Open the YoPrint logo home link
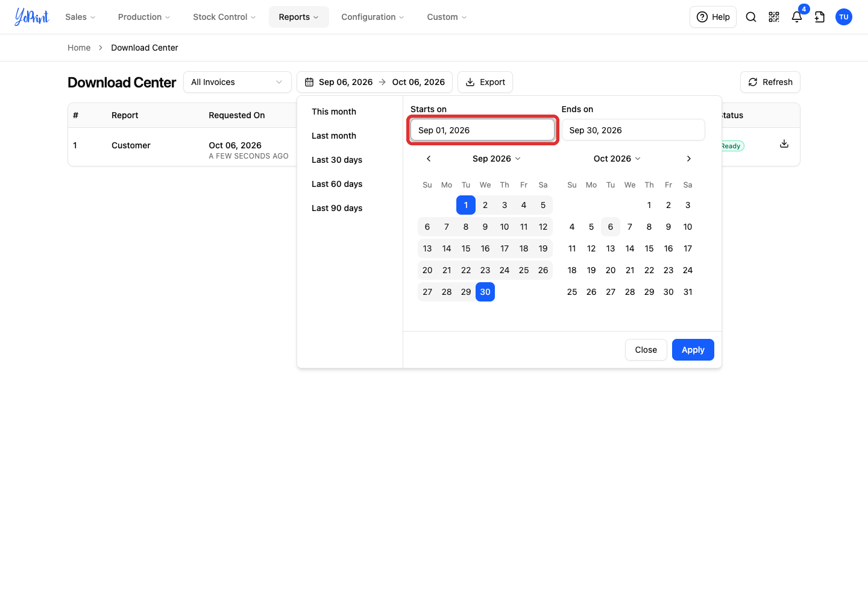868x603 pixels. coord(32,17)
